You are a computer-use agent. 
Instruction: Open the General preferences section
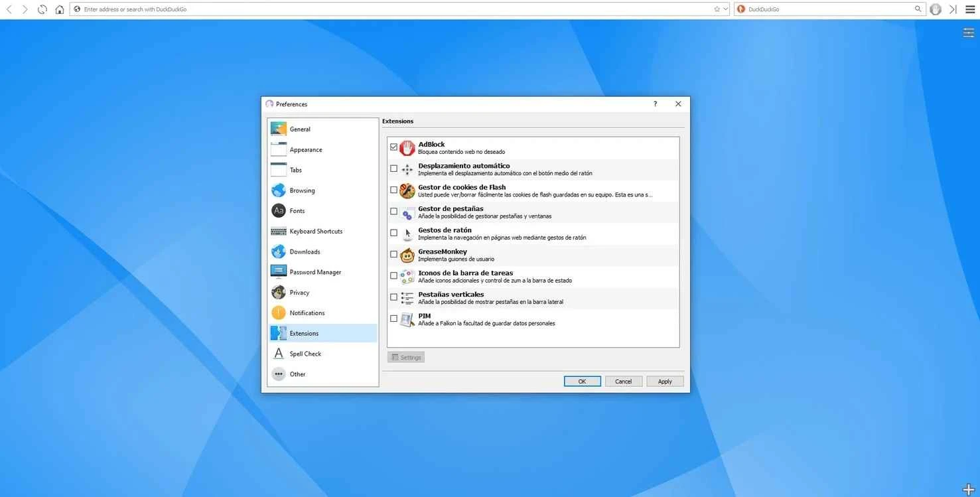tap(323, 129)
